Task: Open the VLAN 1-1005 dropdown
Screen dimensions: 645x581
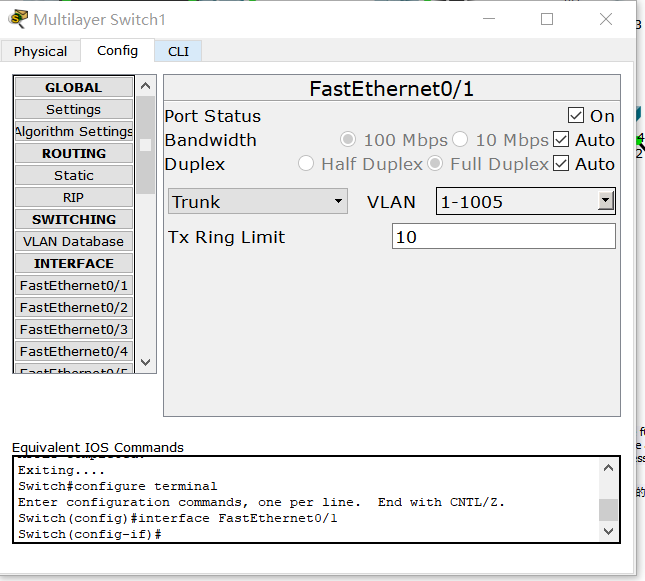Action: pos(526,201)
